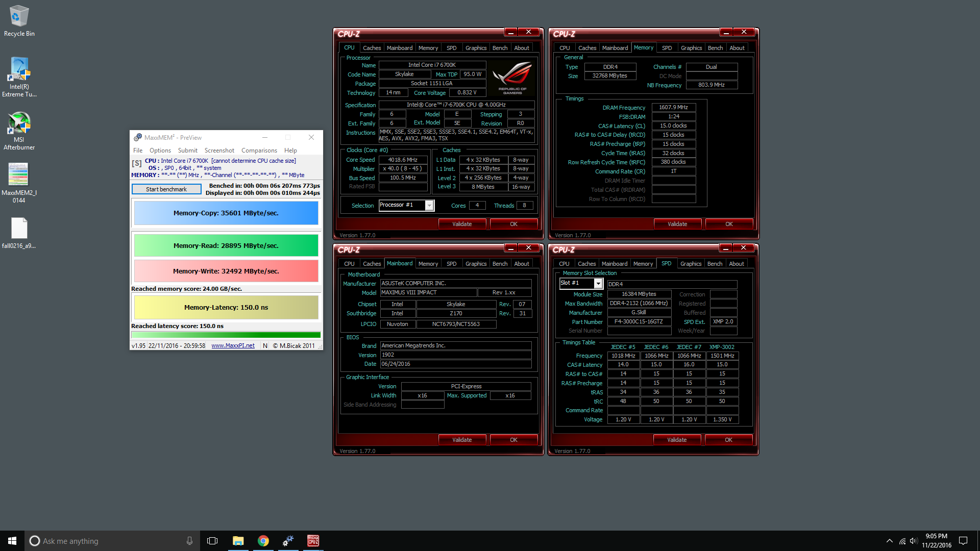
Task: Close the CPU-Z SPD window
Action: [743, 247]
